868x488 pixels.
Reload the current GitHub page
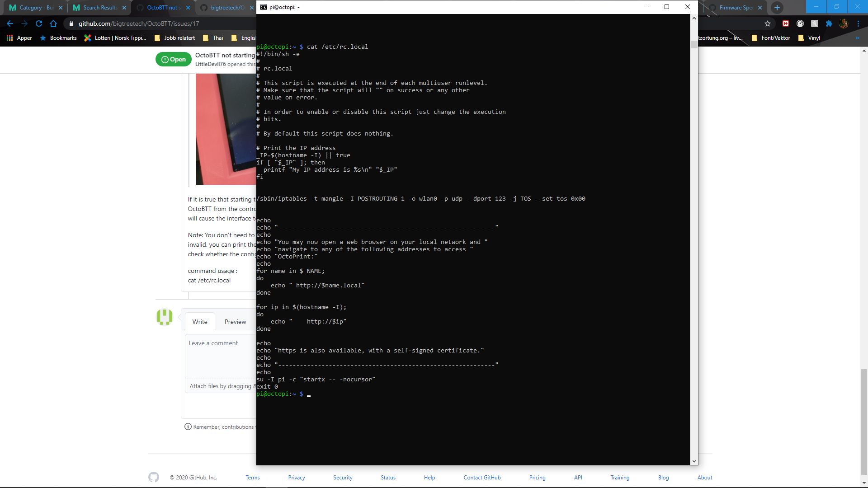39,23
